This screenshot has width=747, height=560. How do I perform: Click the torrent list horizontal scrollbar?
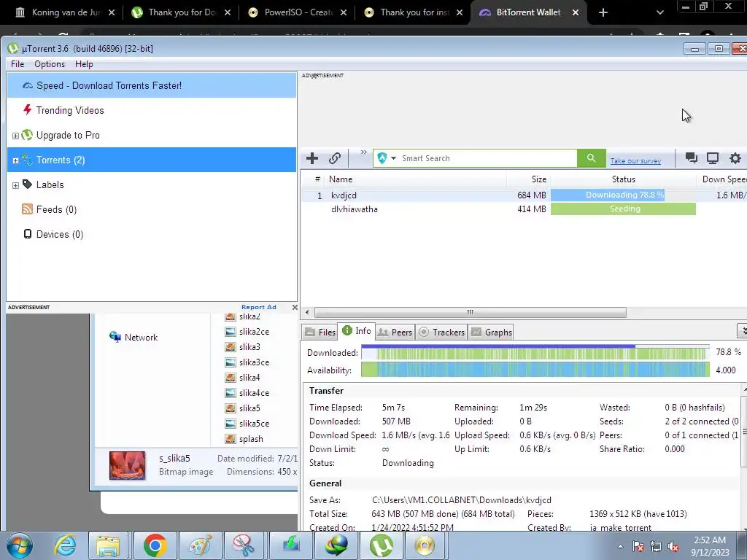471,312
